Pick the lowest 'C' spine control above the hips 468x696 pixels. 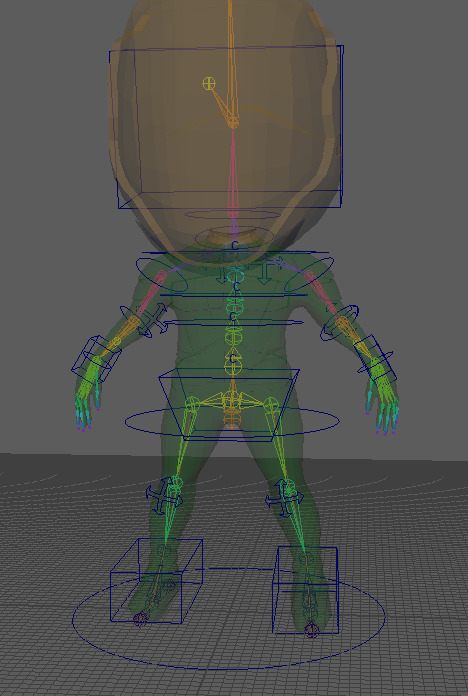pyautogui.click(x=233, y=358)
